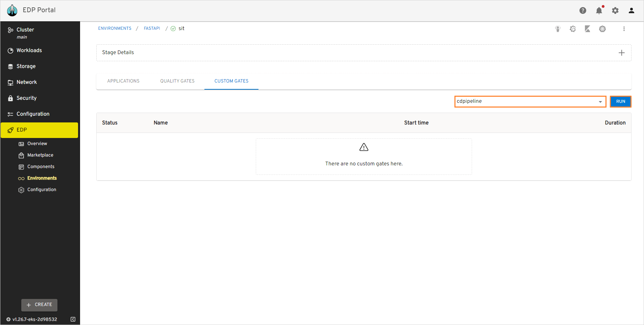The height and width of the screenshot is (325, 644).
Task: Open the notifications bell
Action: pos(599,10)
